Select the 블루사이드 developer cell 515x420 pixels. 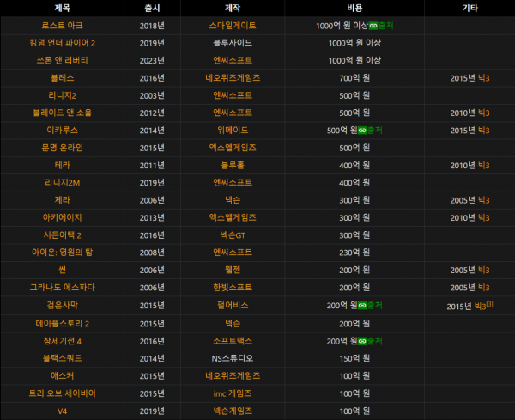[233, 43]
